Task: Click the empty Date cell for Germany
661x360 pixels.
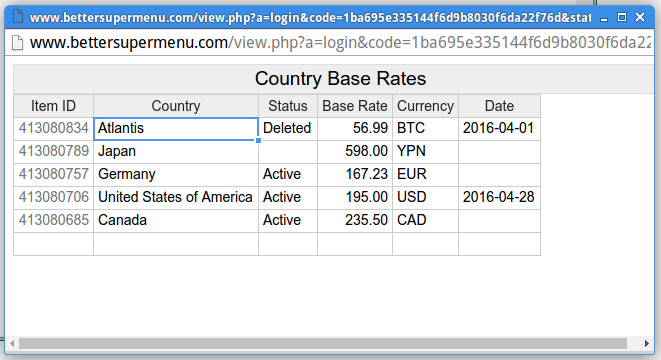Action: coord(500,174)
